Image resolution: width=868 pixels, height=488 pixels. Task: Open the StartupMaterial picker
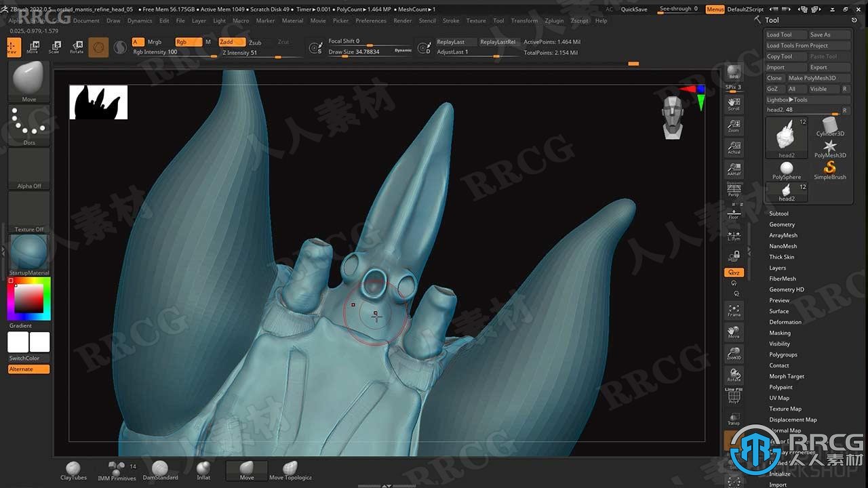(29, 256)
